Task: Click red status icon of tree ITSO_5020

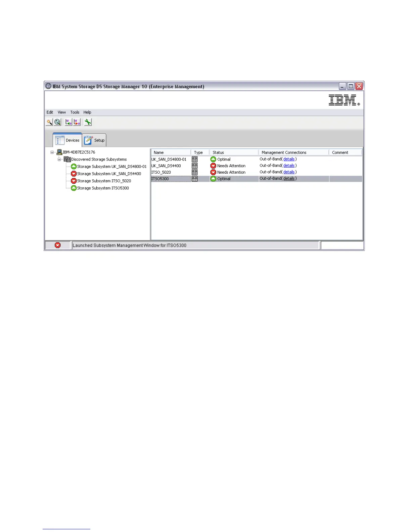Action: tap(74, 181)
